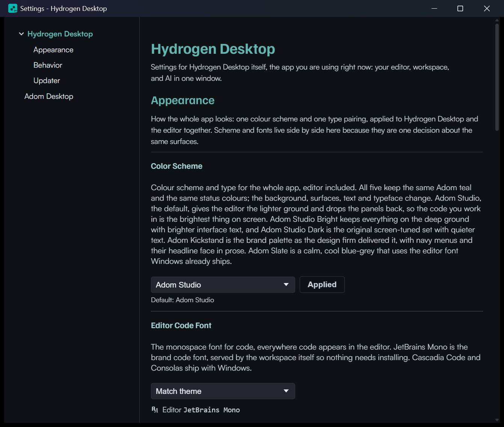Click the Color Scheme heading
Image resolution: width=504 pixels, height=427 pixels.
[177, 166]
